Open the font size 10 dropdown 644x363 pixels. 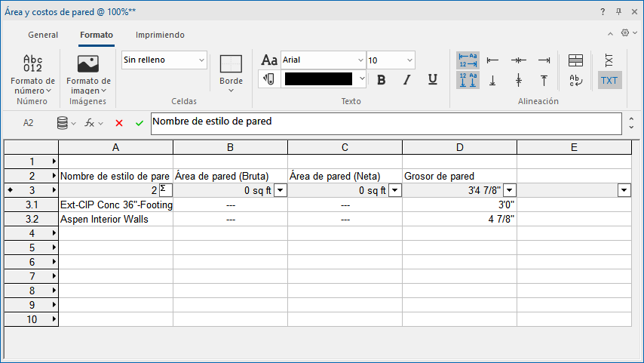(x=391, y=60)
